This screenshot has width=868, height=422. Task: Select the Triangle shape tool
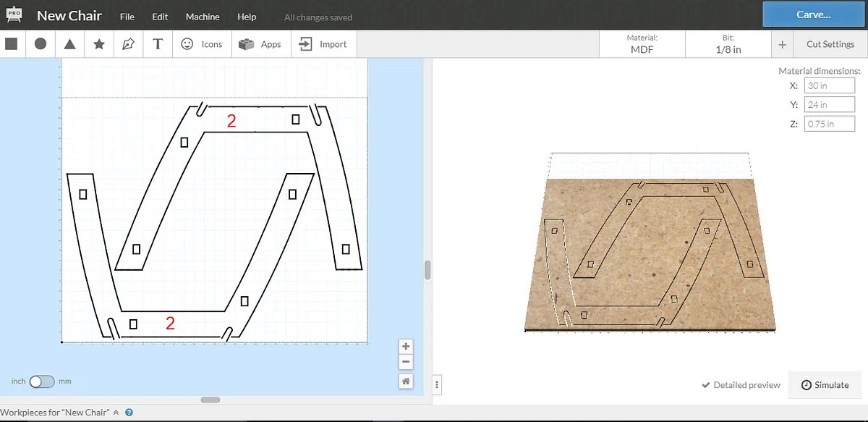click(x=70, y=44)
